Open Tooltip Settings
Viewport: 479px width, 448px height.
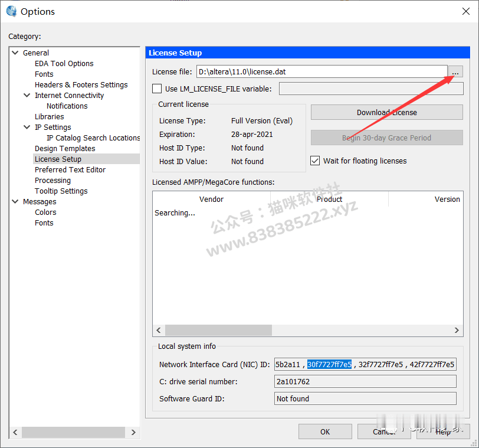(61, 191)
